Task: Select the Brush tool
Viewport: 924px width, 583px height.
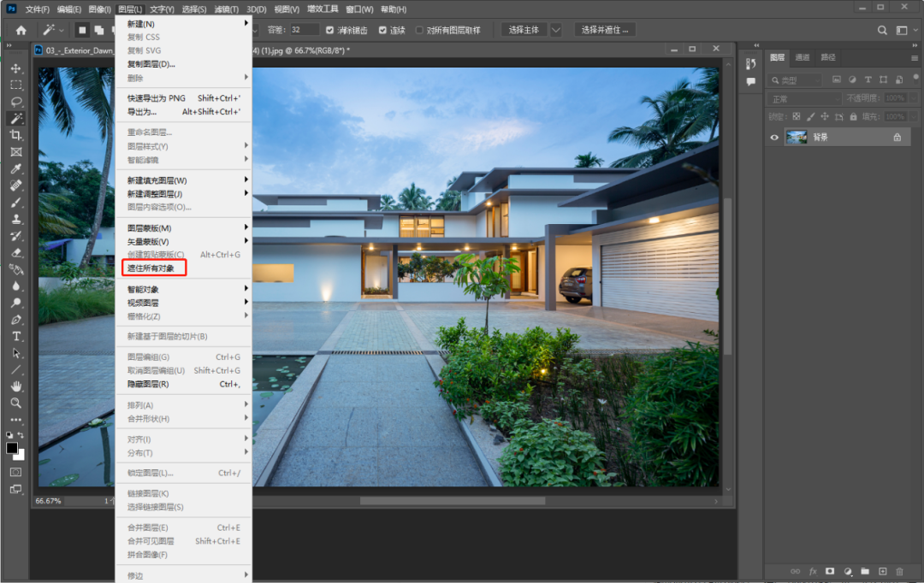Action: coord(16,202)
